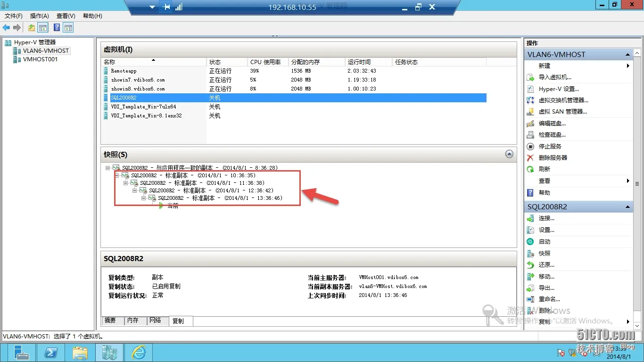Collapse the 8:36:28 snapshot tree node

coord(108,168)
